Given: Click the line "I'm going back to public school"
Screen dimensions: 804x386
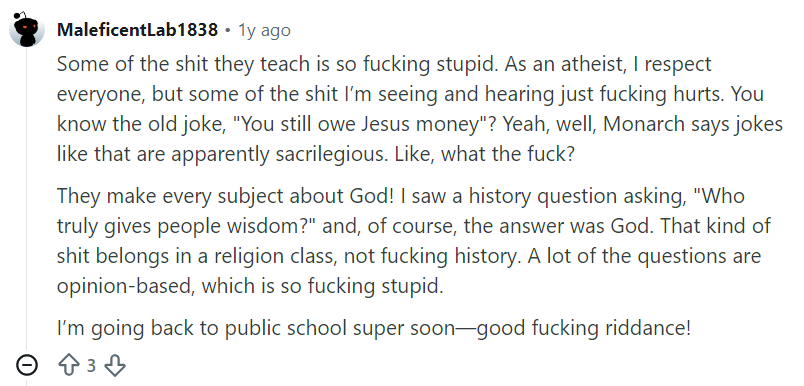Looking at the screenshot, I should tap(374, 328).
